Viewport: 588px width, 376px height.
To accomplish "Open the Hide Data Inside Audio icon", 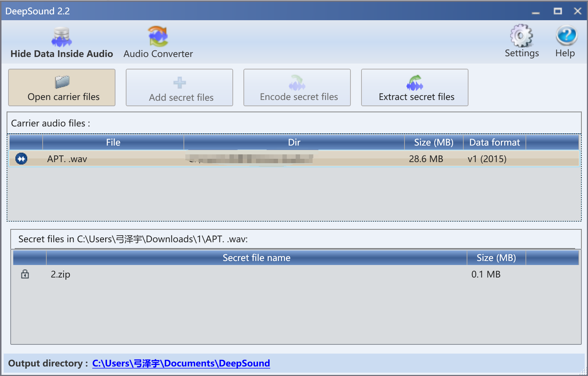I will point(61,37).
